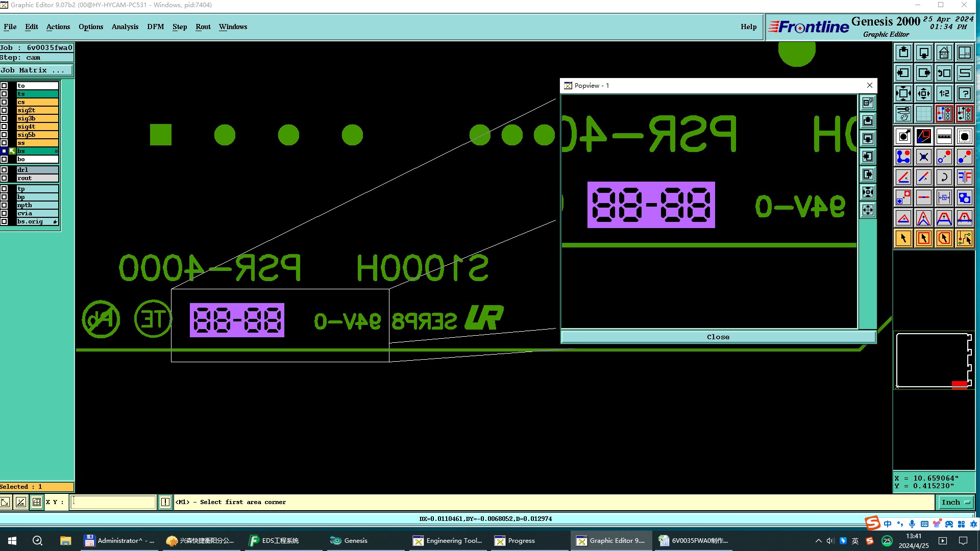The image size is (980, 551).
Task: Click the previous view (undo zoom) icon
Action: pyautogui.click(x=944, y=73)
